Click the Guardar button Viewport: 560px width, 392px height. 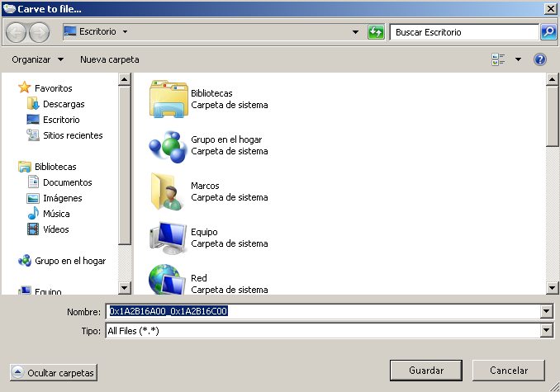click(x=425, y=370)
